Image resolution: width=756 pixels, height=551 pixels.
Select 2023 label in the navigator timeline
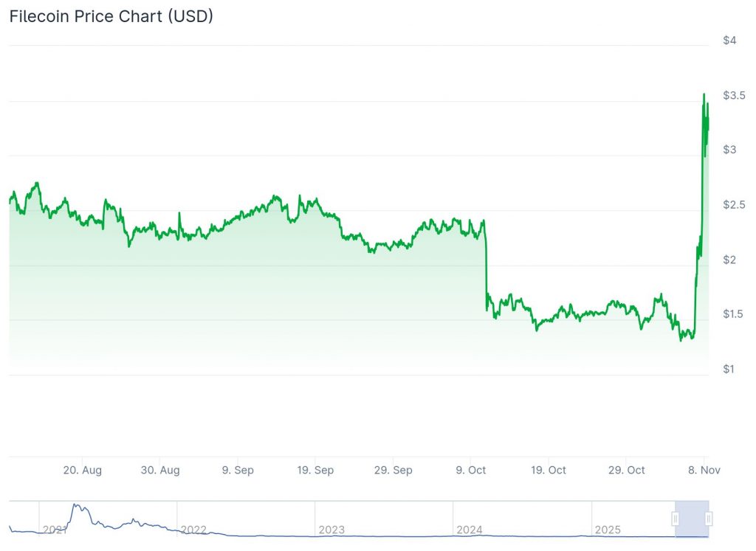point(331,530)
